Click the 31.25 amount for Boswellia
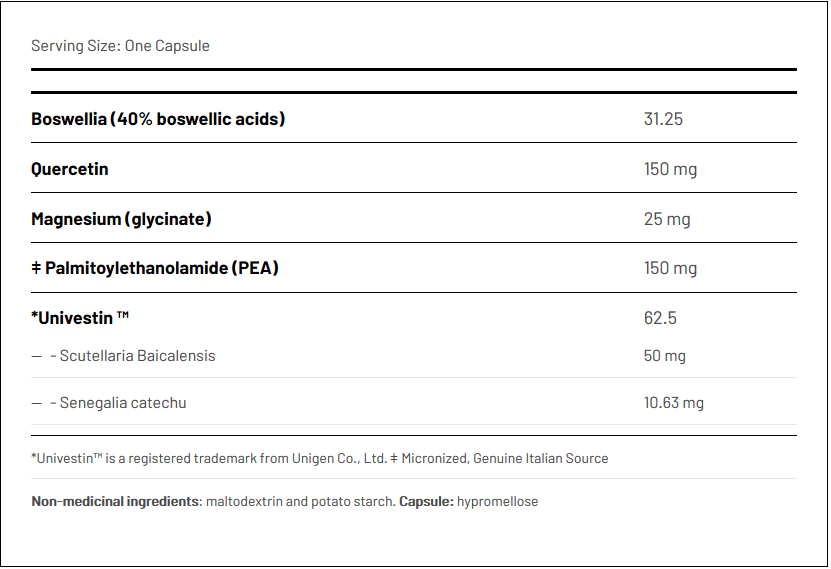 [663, 119]
